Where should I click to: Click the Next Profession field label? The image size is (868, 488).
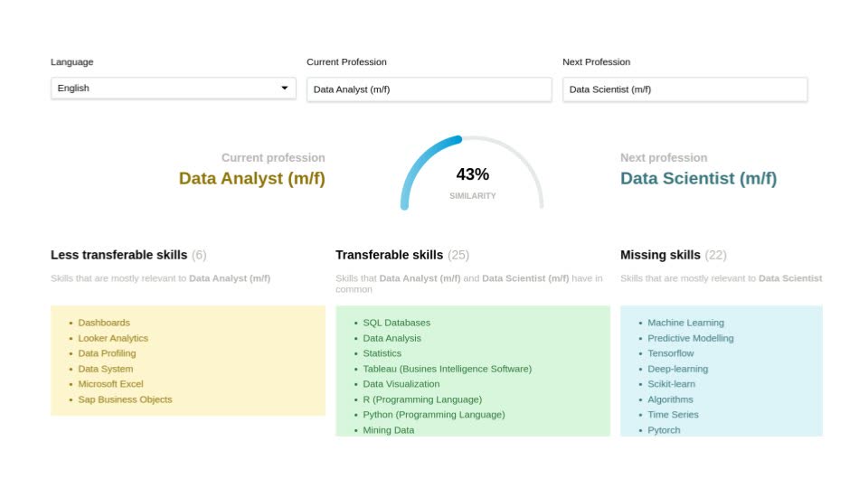pos(596,62)
